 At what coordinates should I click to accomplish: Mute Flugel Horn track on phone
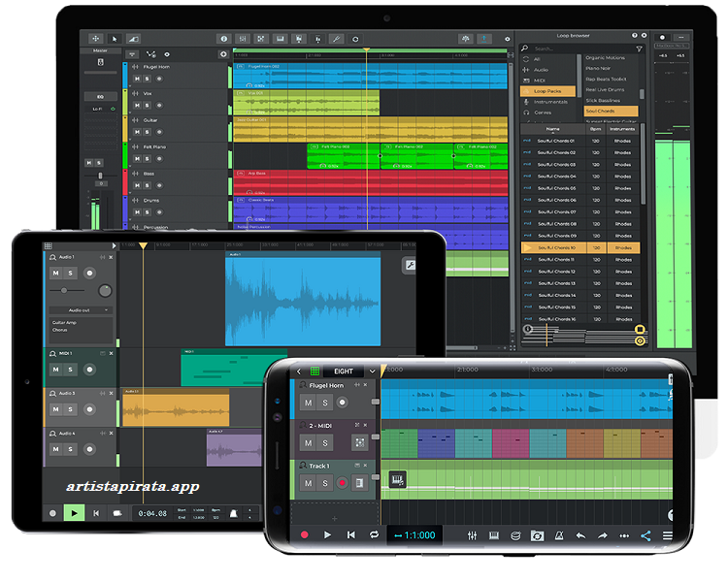309,403
